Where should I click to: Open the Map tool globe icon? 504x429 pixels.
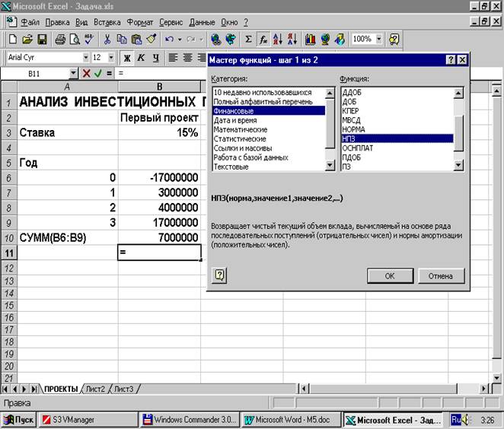[325, 40]
